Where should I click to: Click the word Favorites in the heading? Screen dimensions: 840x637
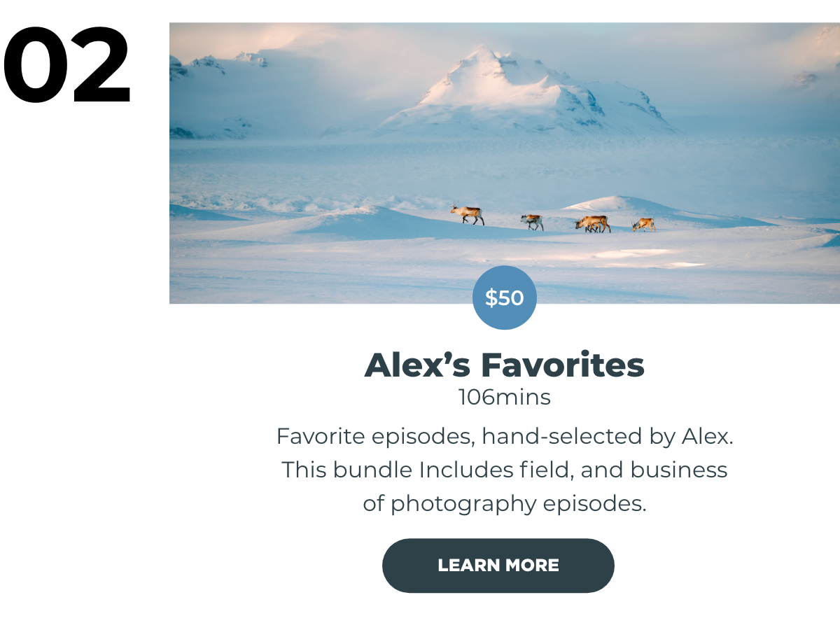point(562,365)
